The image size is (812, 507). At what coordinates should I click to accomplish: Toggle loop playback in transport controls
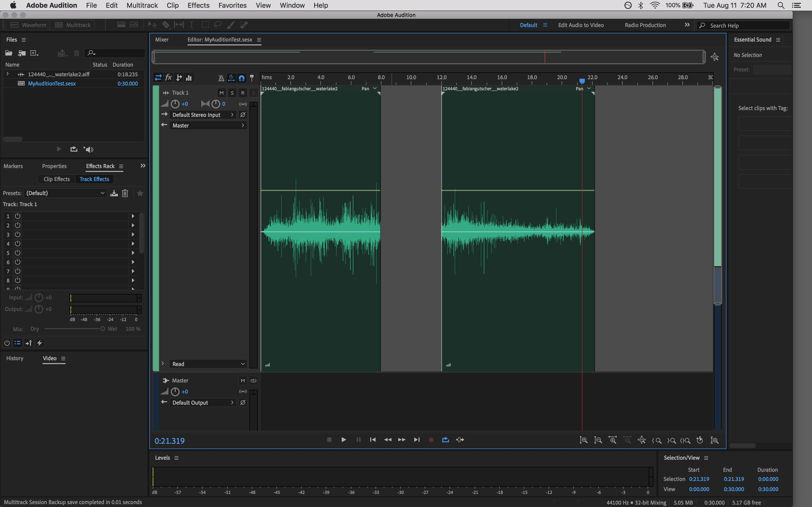tap(445, 440)
